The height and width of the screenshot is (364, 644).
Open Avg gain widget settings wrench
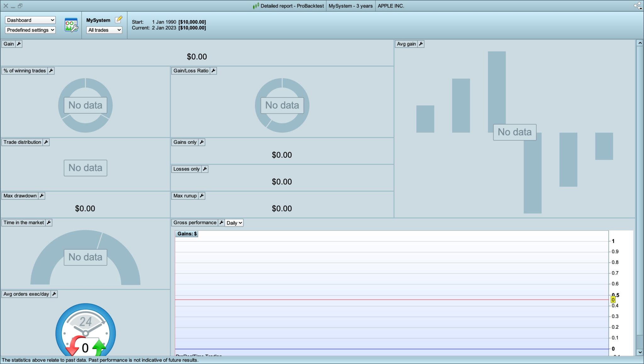(421, 44)
